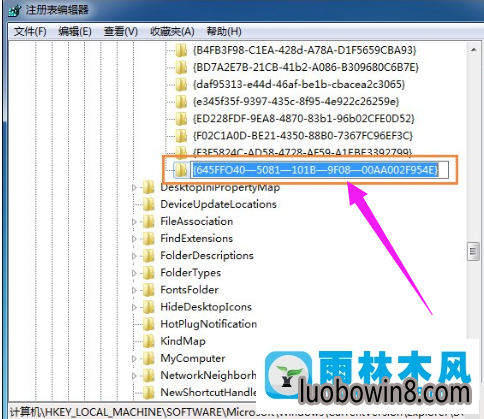Expand the FolderDescriptions key
The width and height of the screenshot is (484, 419).
pyautogui.click(x=134, y=256)
